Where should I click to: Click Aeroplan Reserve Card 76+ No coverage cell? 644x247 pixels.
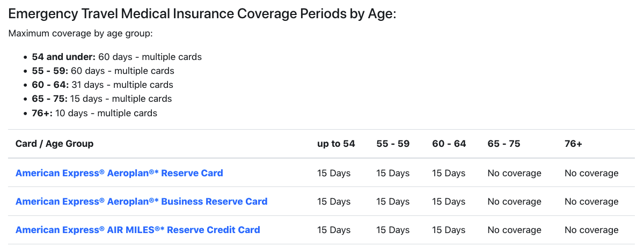click(x=591, y=173)
